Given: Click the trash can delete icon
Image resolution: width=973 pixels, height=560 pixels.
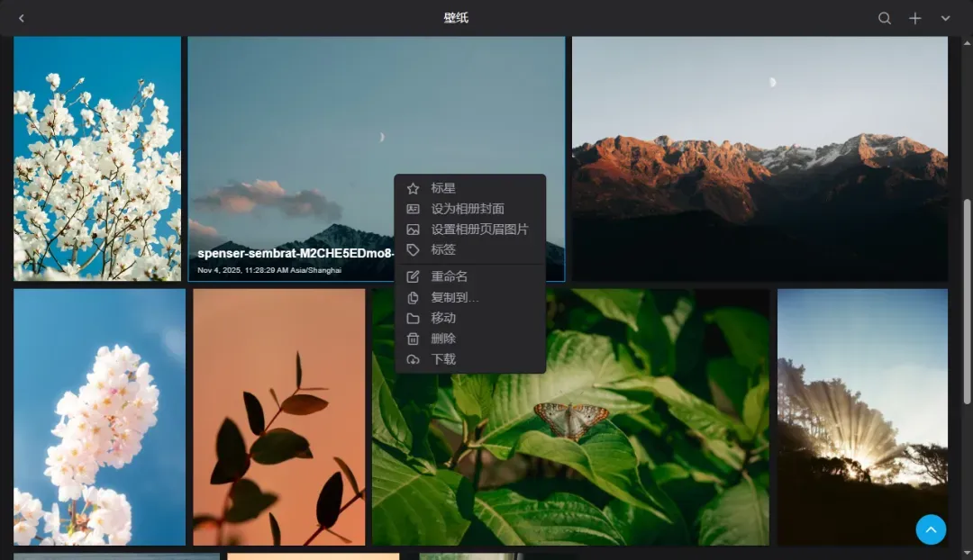Looking at the screenshot, I should click(414, 339).
